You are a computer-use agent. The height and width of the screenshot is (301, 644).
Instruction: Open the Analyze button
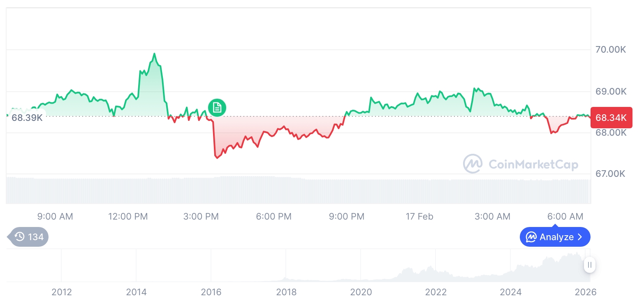555,237
